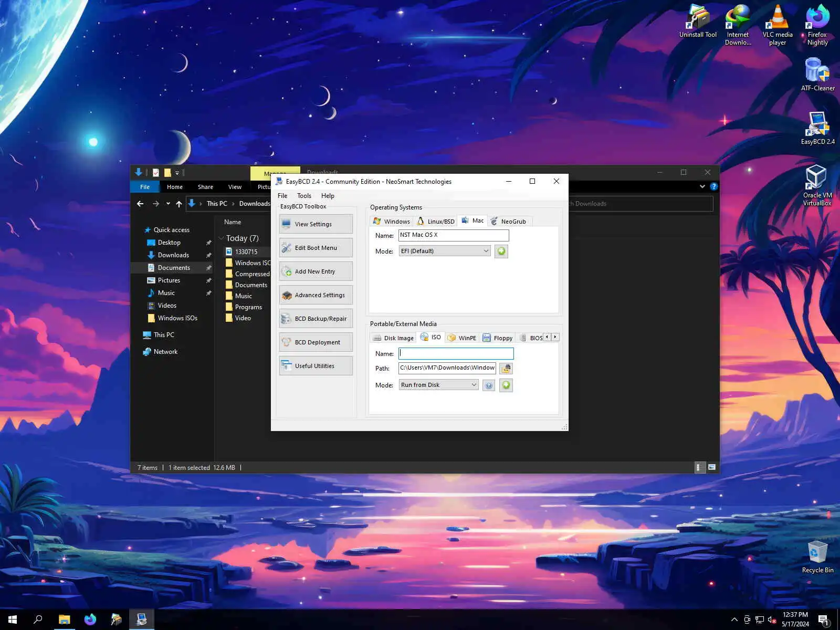Open the Recycle Bin
The height and width of the screenshot is (630, 840).
click(817, 557)
